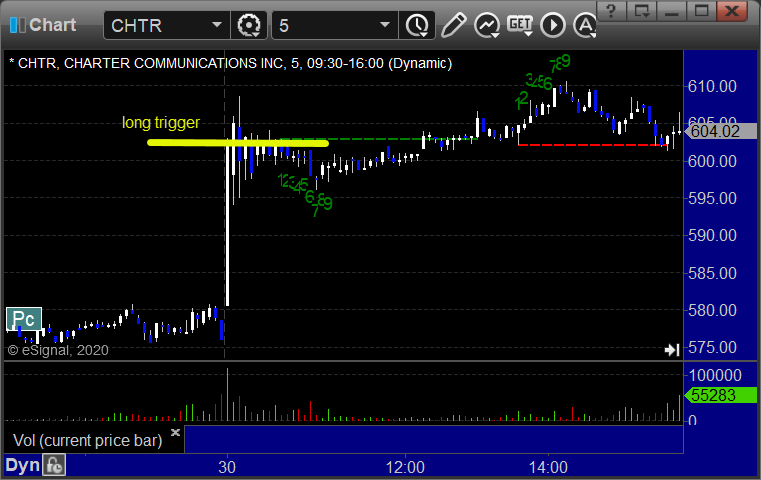This screenshot has height=480, width=761.
Task: Click the bar replay play button
Action: (x=552, y=25)
